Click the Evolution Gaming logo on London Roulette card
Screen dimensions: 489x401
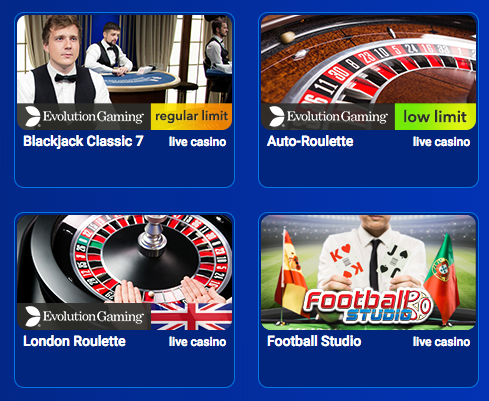pos(84,316)
